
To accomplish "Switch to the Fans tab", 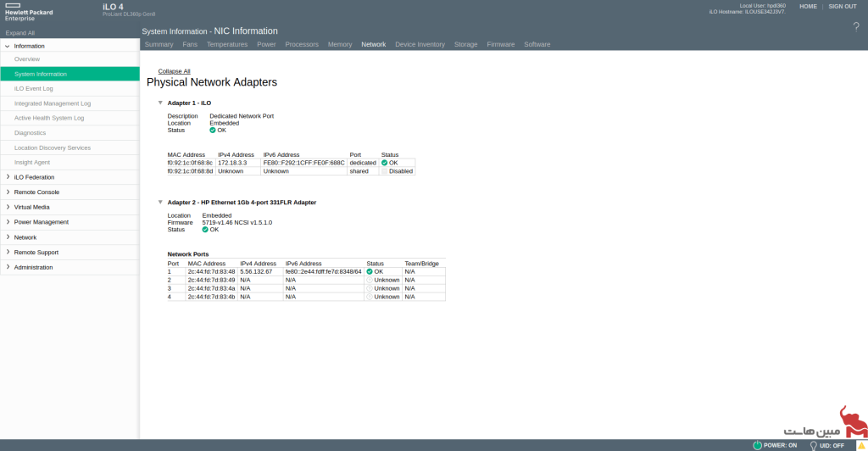I will [x=190, y=44].
